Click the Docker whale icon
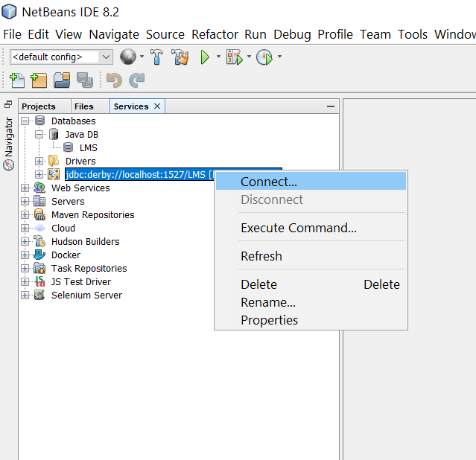 point(39,255)
